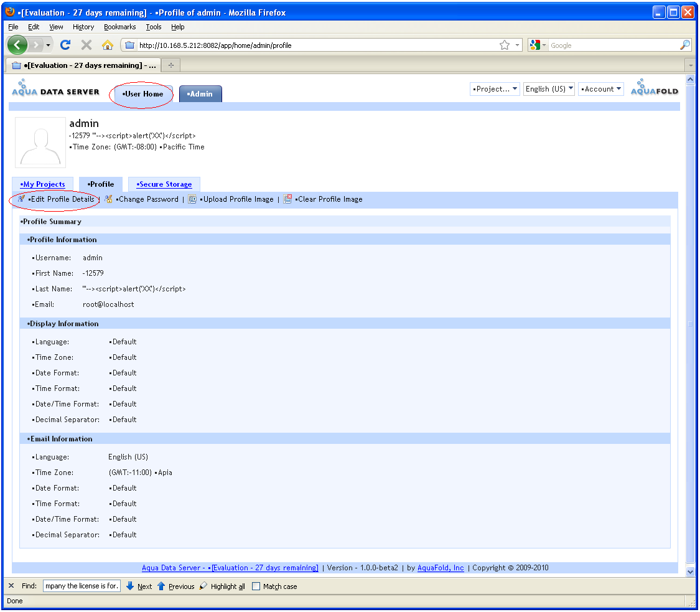Click the Display Information section header
The width and height of the screenshot is (700, 612).
click(x=345, y=323)
